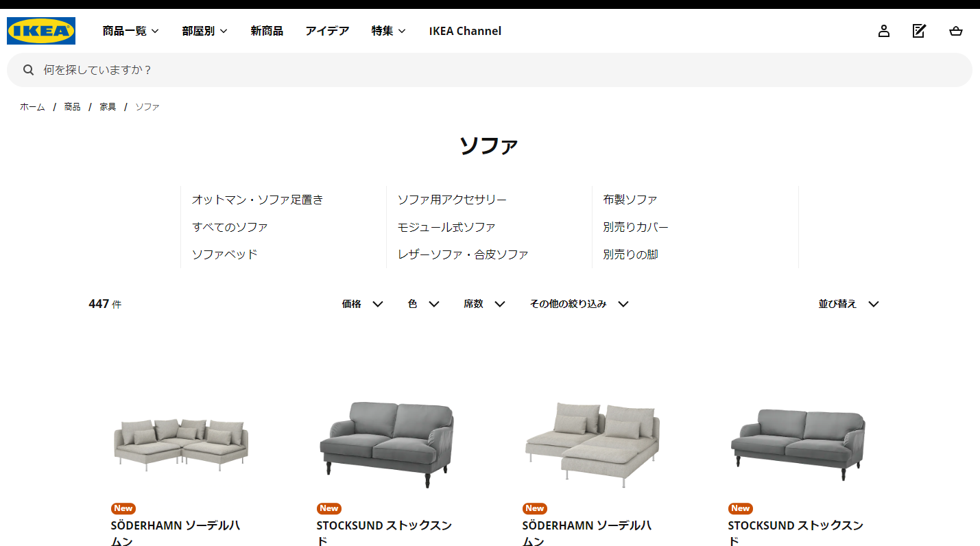Go to 家具 in breadcrumb
980x546 pixels.
pyautogui.click(x=108, y=107)
